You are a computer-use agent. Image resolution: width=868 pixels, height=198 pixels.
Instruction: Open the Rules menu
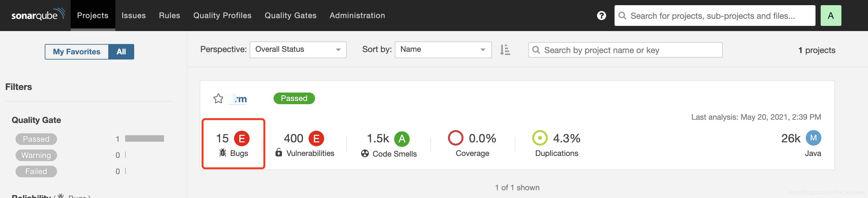pyautogui.click(x=170, y=16)
